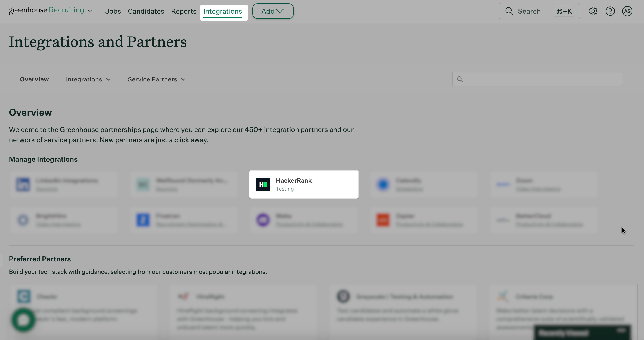Expand the Integrations dropdown submenu

coord(88,79)
